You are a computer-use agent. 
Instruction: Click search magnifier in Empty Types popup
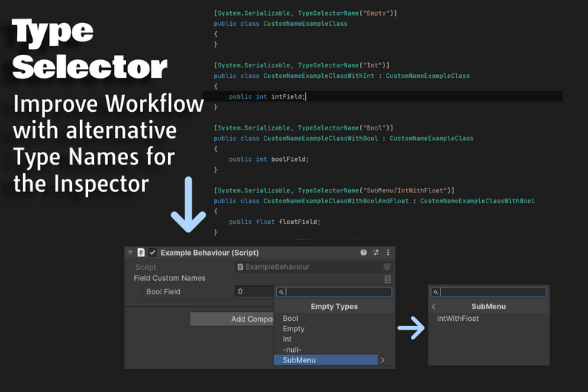click(281, 292)
